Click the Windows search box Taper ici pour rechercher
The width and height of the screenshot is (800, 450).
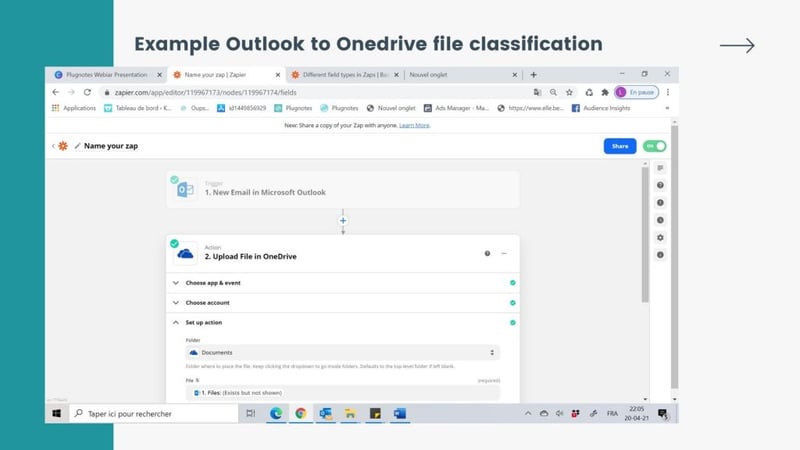tap(154, 413)
